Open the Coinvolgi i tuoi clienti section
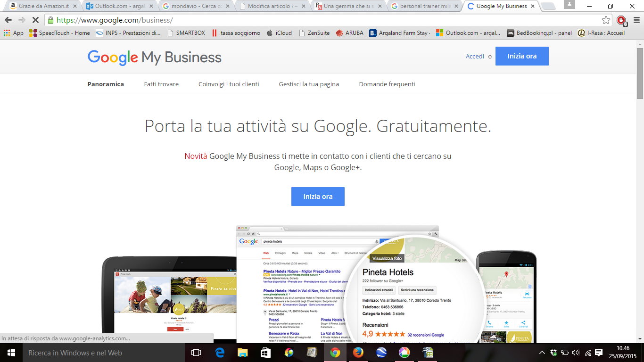This screenshot has height=362, width=644. [x=229, y=84]
